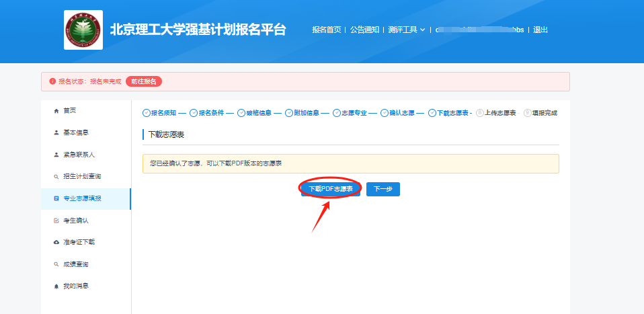Click the home icon beside 首页
644x314 pixels.
56,111
